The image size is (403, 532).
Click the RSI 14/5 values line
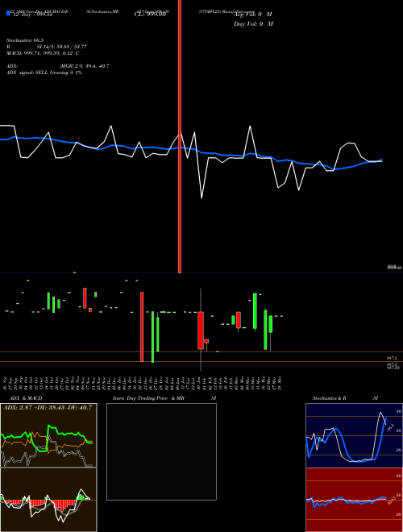47,47
